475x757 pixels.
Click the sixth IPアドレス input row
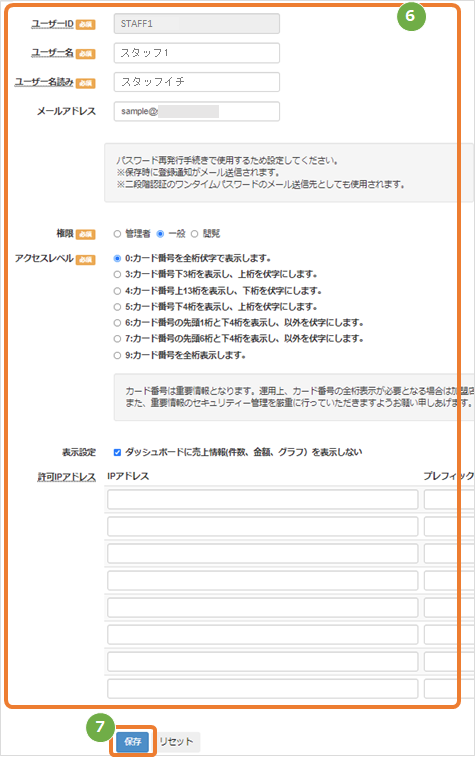(263, 634)
